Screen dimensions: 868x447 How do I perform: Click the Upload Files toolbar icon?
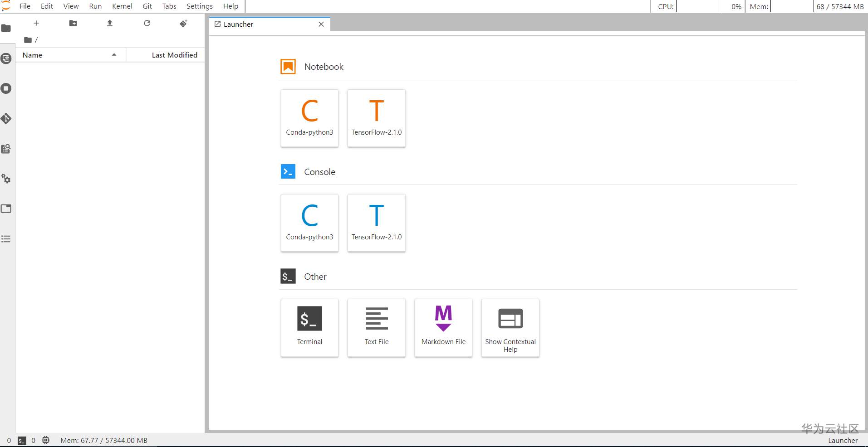[x=110, y=23]
